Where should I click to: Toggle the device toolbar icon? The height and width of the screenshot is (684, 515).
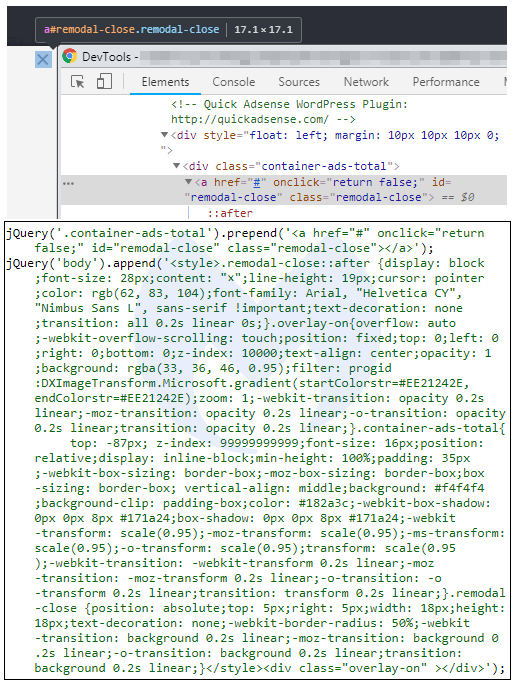click(104, 82)
